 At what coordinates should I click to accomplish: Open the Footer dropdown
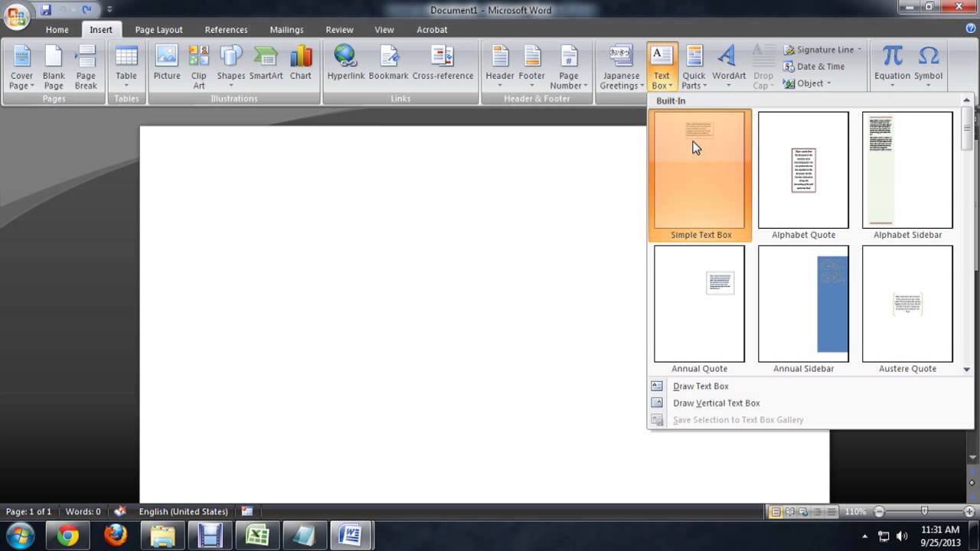tap(532, 67)
